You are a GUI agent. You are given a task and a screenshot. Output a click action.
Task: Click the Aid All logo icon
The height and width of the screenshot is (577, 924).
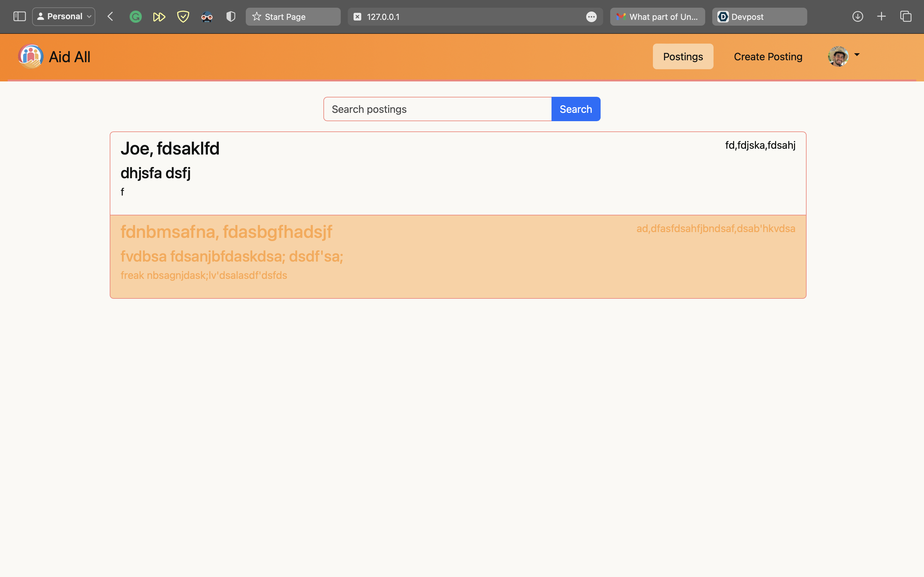pos(30,56)
